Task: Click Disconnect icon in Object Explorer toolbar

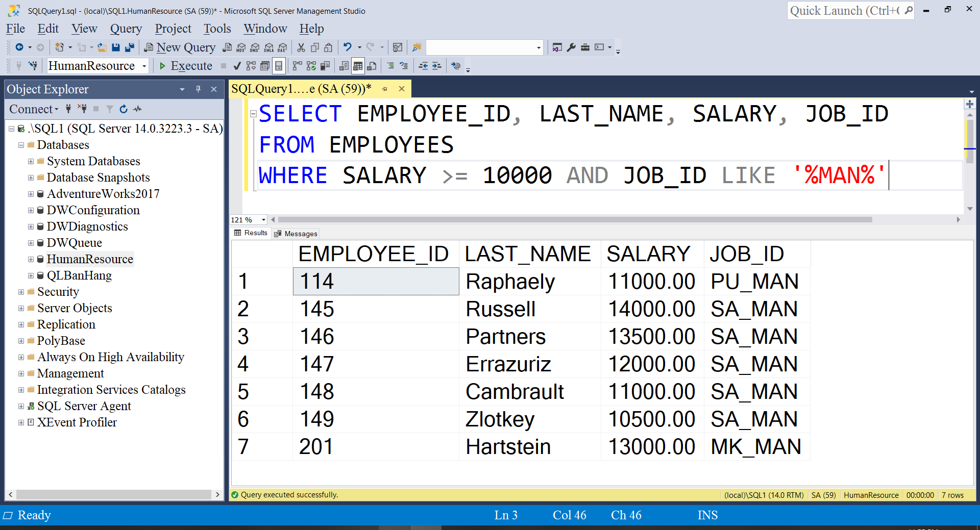Action: 82,109
